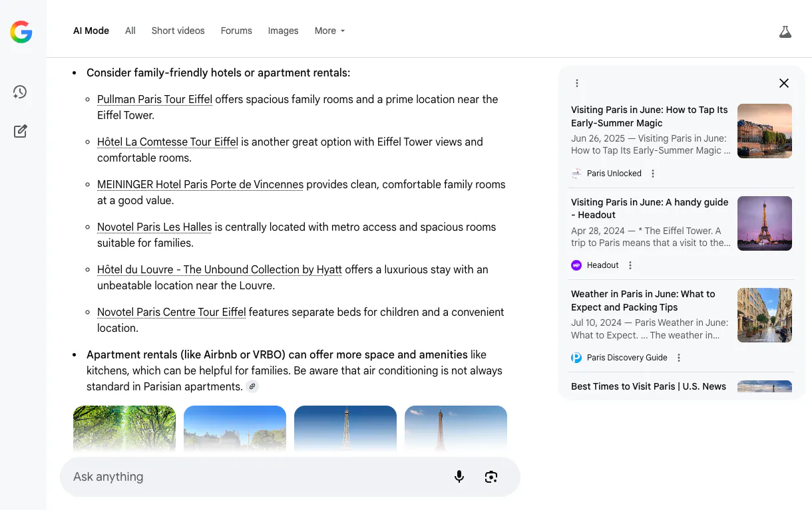Expand the More search filters dropdown
The height and width of the screenshot is (510, 812).
pyautogui.click(x=329, y=31)
